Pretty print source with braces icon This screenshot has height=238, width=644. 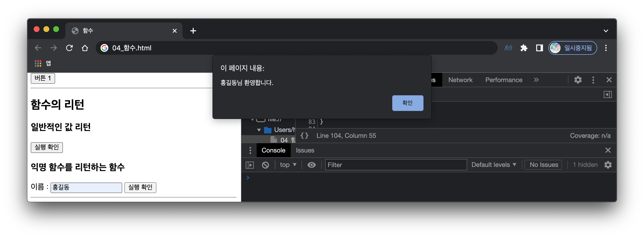(304, 136)
